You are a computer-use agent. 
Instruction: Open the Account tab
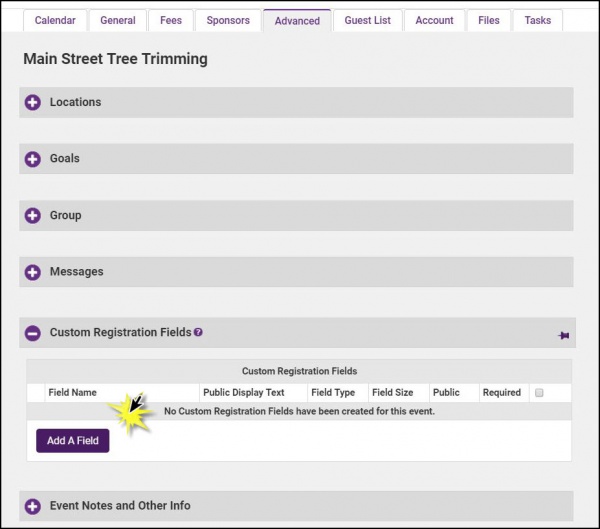(x=434, y=20)
